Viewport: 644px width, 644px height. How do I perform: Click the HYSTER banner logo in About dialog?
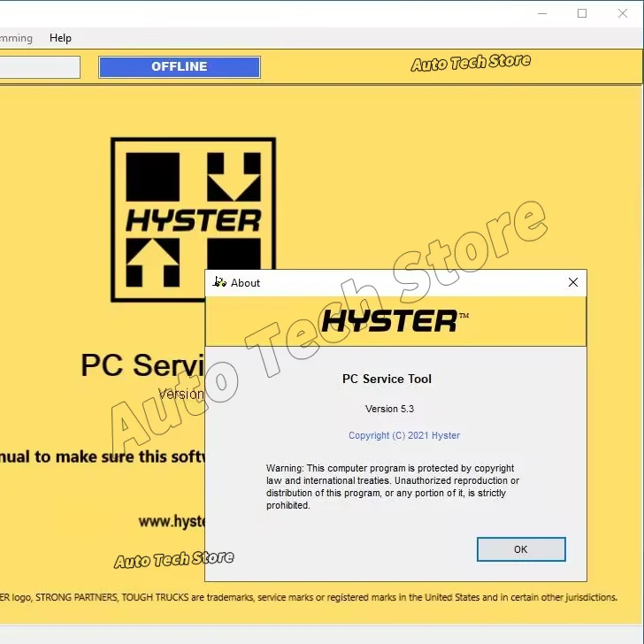[x=395, y=321]
